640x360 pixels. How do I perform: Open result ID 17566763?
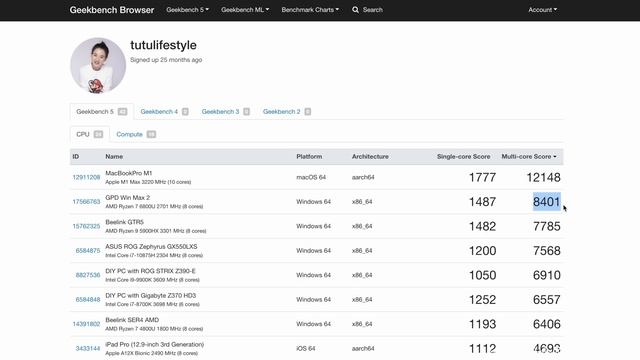pos(86,202)
